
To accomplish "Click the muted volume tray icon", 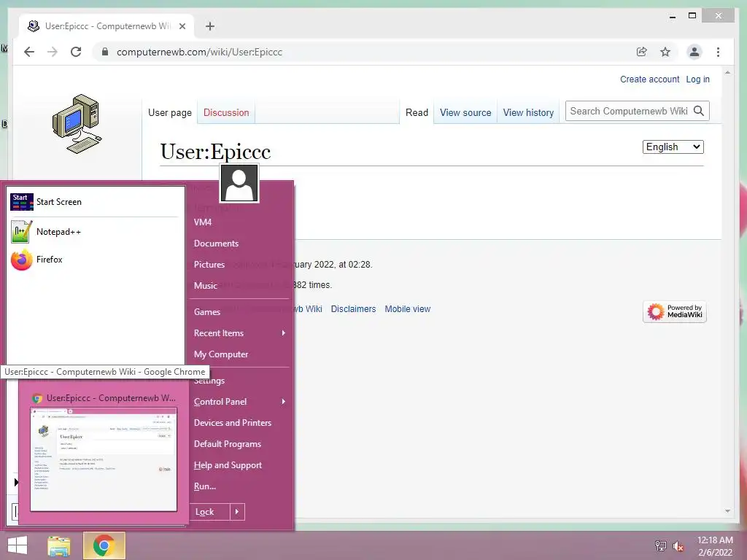I will tap(678, 546).
